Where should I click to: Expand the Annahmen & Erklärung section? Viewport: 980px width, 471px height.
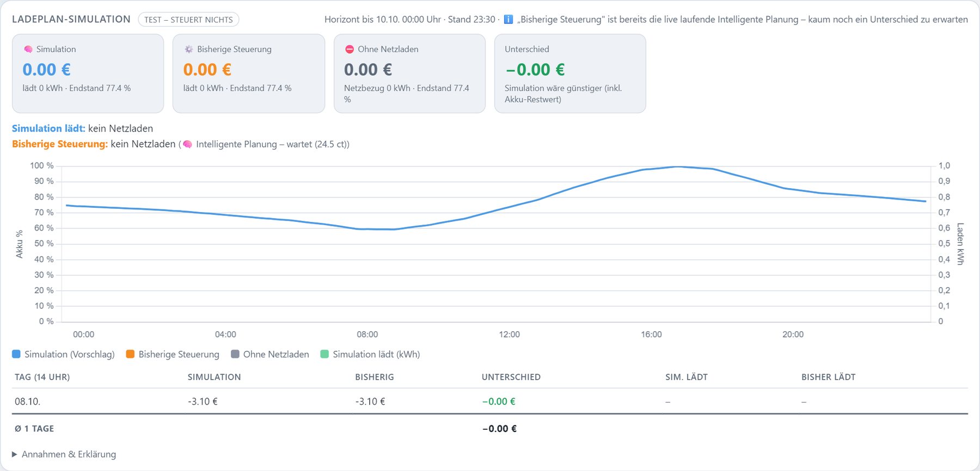pyautogui.click(x=64, y=454)
